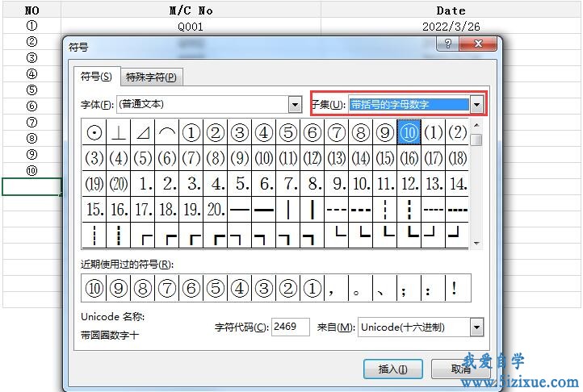583x392 pixels.
Task: Select recently used ideographic full stop 。
Action: point(361,288)
